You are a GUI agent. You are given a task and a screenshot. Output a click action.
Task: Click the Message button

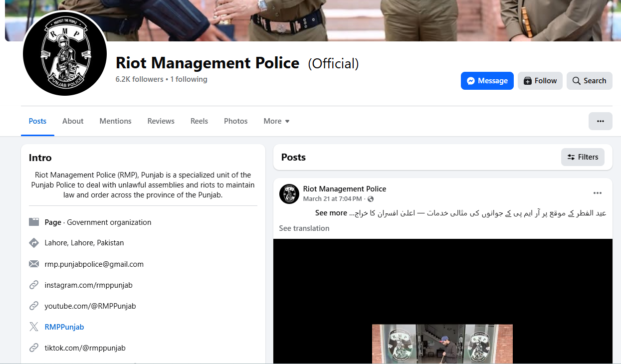pyautogui.click(x=487, y=81)
